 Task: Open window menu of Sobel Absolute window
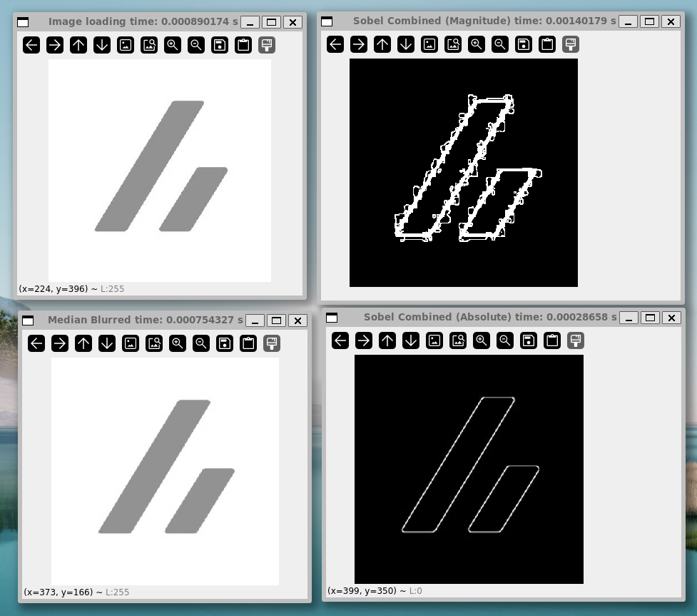[x=332, y=318]
